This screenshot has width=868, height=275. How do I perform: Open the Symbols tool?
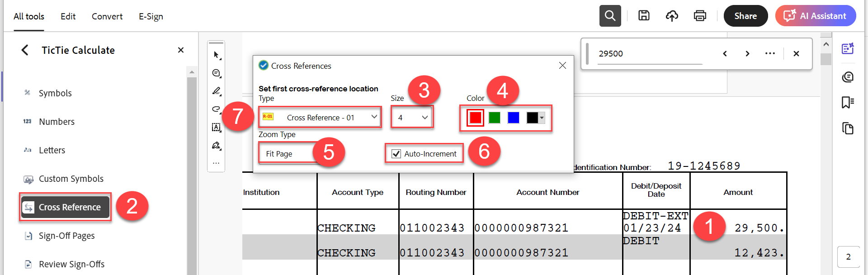(x=55, y=93)
